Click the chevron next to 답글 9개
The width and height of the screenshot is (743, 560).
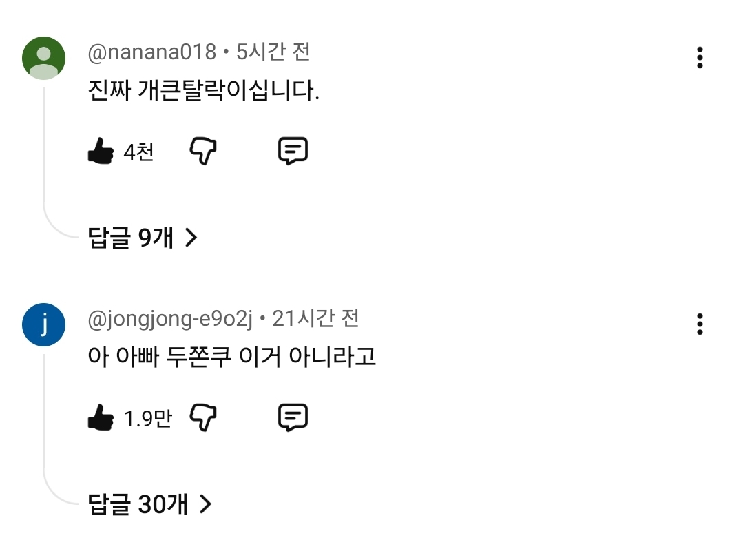point(191,238)
